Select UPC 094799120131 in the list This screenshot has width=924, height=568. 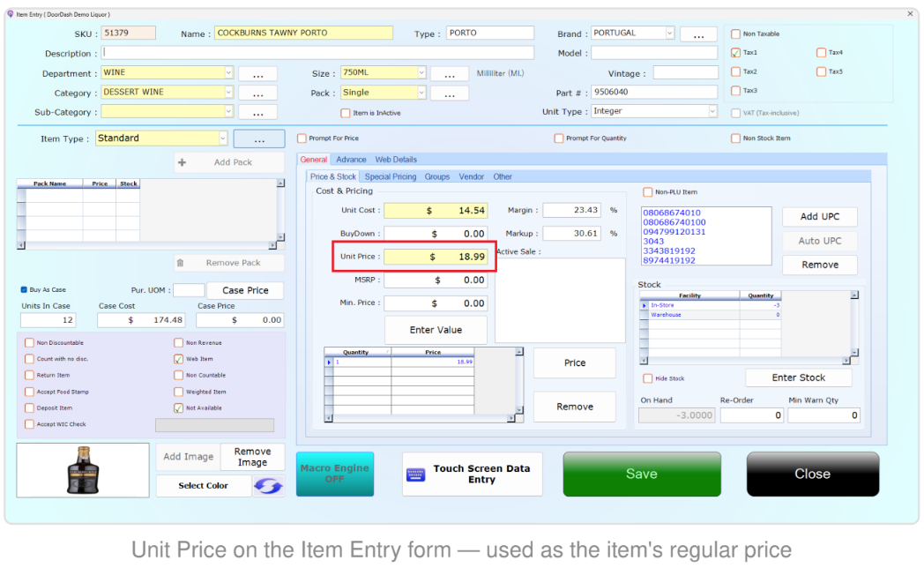pyautogui.click(x=674, y=232)
